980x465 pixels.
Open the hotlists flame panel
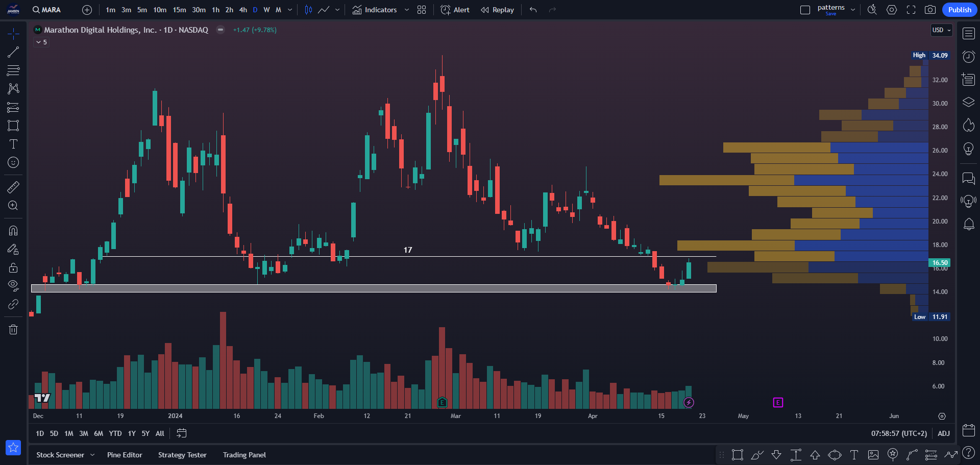(968, 125)
